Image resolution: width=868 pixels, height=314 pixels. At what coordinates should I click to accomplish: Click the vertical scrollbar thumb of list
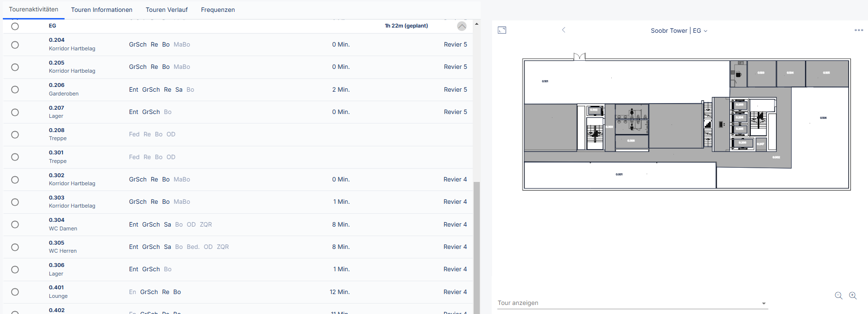tap(476, 247)
